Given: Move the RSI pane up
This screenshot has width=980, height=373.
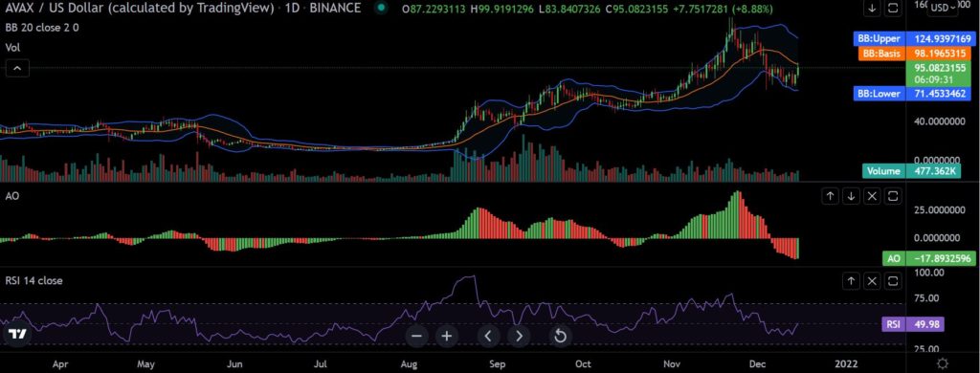Looking at the screenshot, I should 851,281.
